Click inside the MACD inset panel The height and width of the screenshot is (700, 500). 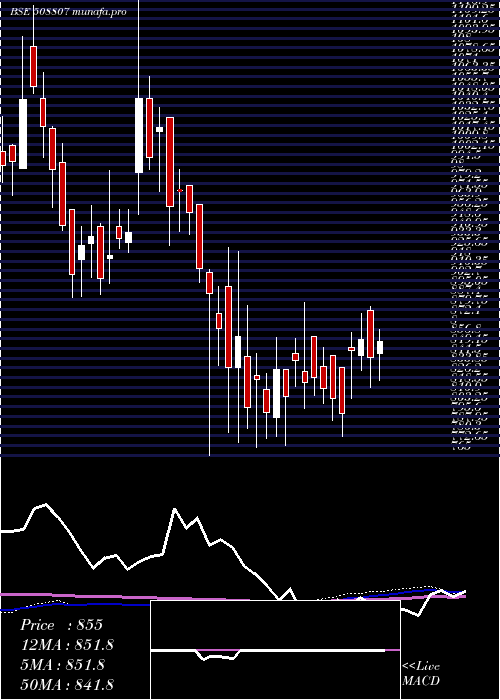click(275, 650)
